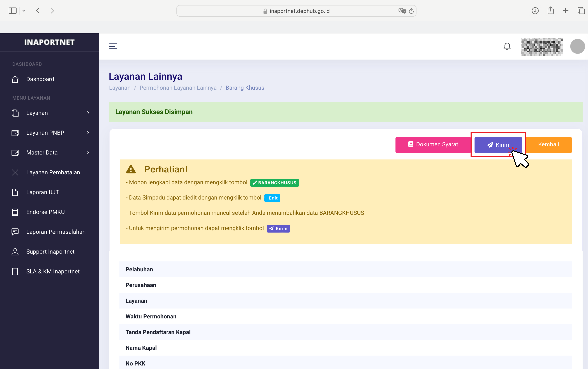Click the Safari sidebar toggle icon
588x369 pixels.
click(12, 11)
